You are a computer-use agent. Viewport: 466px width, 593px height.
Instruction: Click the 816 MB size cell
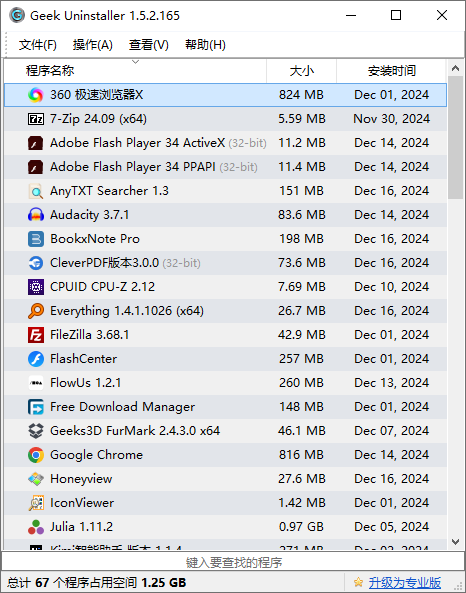(x=301, y=455)
